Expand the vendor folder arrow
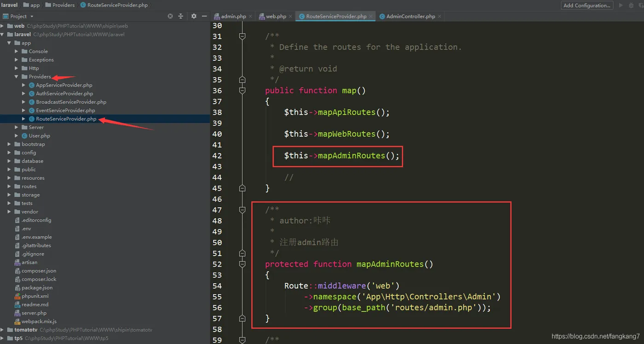 coord(9,212)
